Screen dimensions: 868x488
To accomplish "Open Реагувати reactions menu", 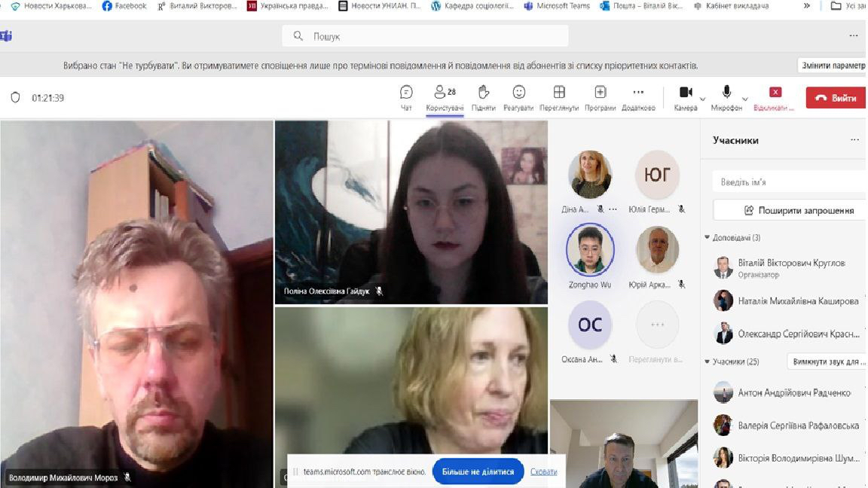I will (518, 97).
